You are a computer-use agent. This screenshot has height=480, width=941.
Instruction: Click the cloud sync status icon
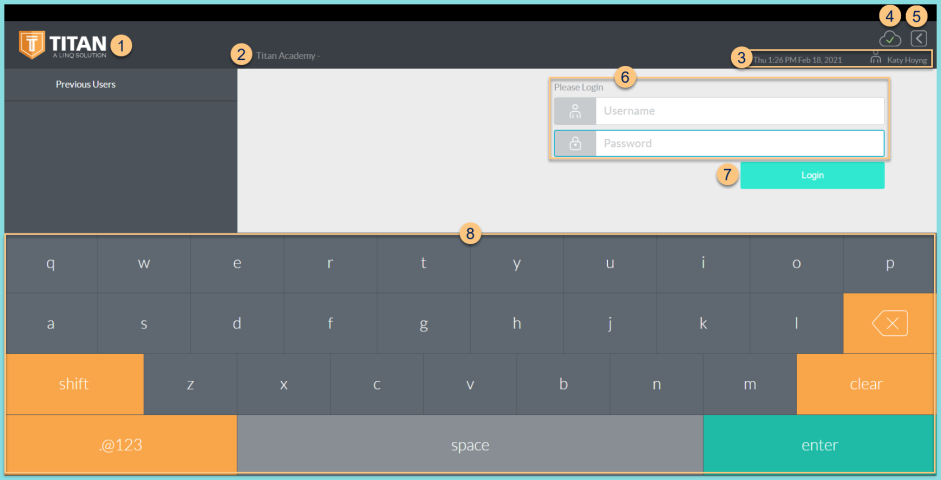coord(890,40)
